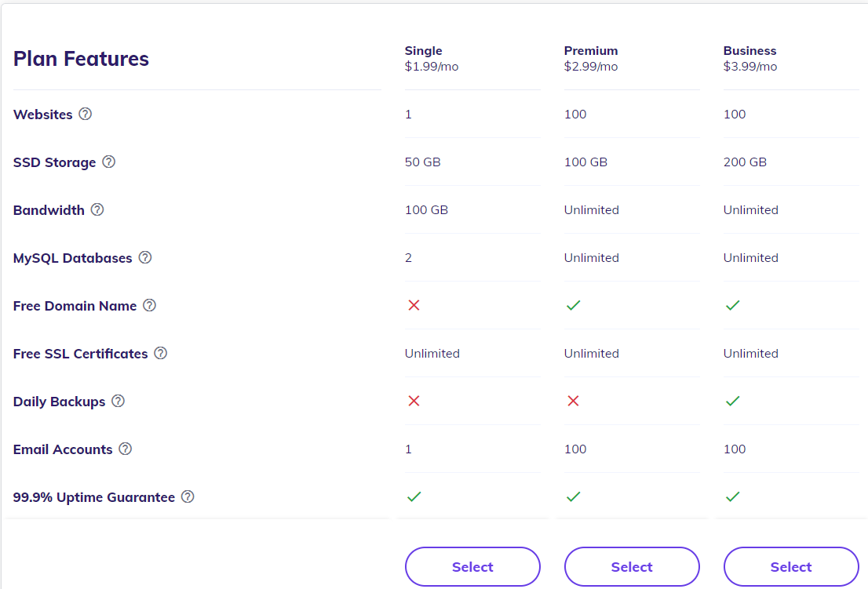The image size is (868, 589).
Task: Click the Business Daily Backups checkmark
Action: 732,401
